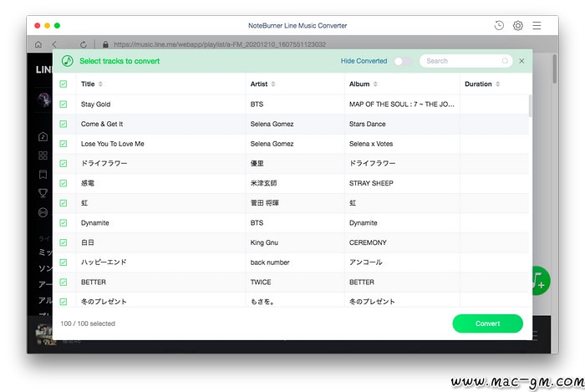Toggle the Hide Converted switch
The height and width of the screenshot is (392, 585).
point(403,61)
